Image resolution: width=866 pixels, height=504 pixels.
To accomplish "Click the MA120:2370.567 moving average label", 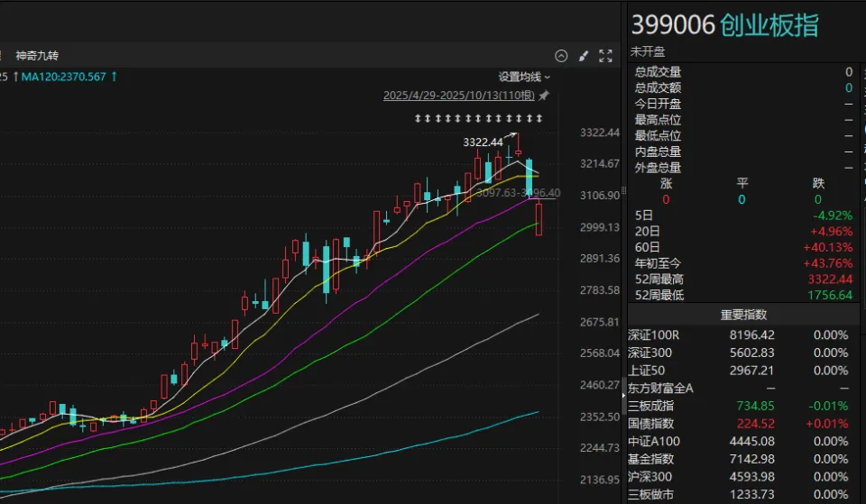I will (x=63, y=78).
